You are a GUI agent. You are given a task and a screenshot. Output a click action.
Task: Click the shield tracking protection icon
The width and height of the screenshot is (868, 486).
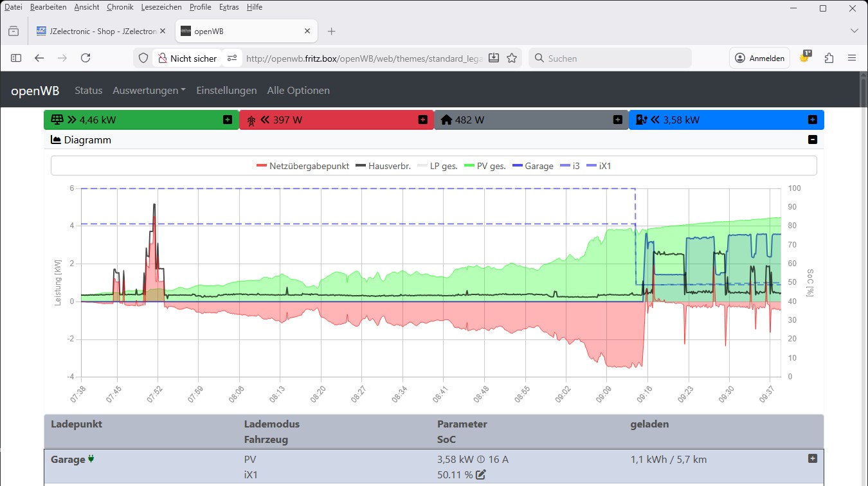click(x=143, y=58)
